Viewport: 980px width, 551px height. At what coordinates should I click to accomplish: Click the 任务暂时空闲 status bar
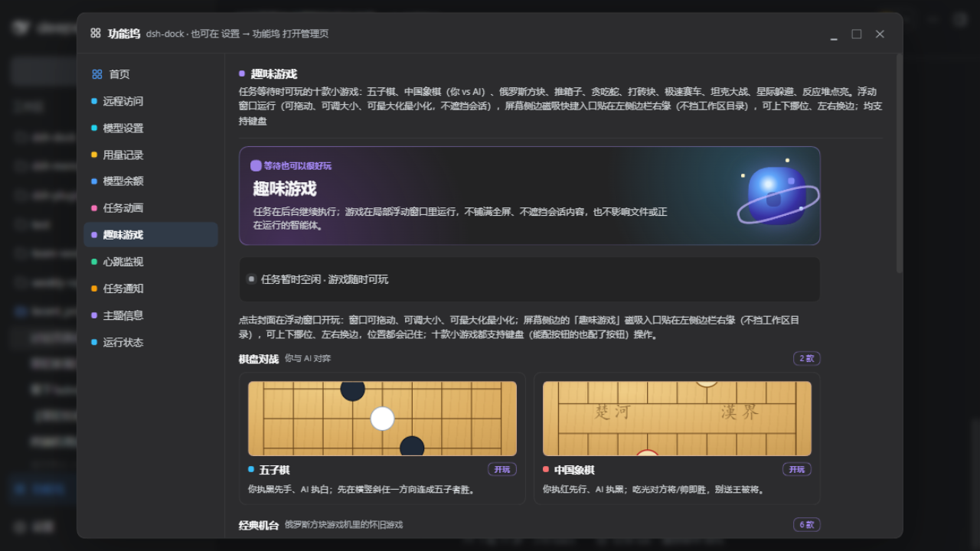[x=529, y=279]
